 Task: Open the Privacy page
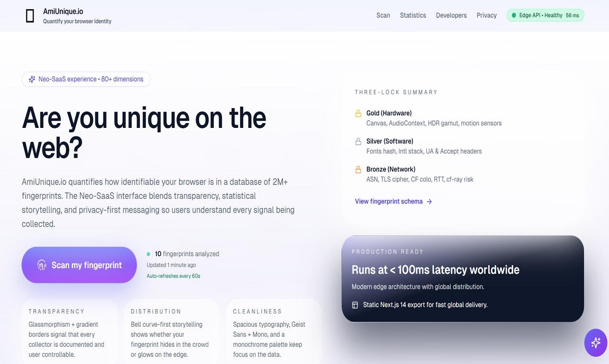tap(486, 15)
